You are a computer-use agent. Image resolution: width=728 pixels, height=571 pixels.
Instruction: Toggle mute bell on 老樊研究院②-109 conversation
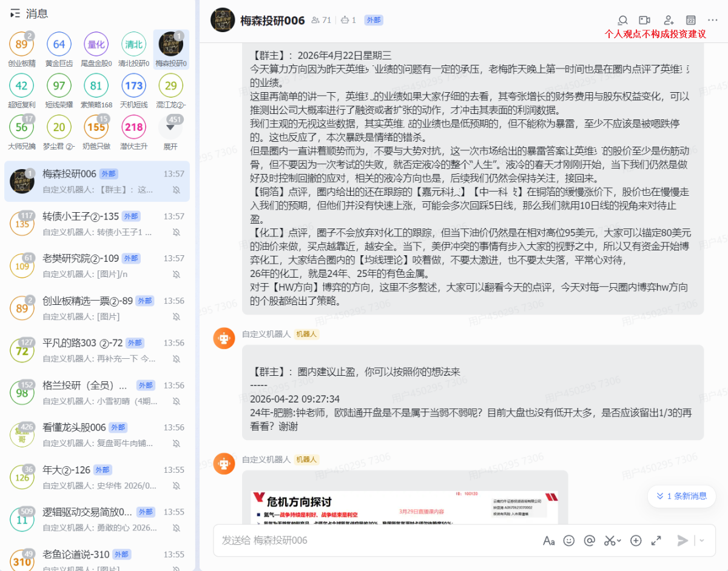click(x=177, y=274)
